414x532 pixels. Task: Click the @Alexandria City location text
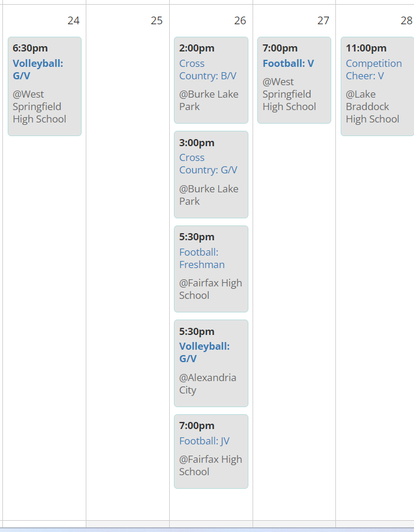[208, 383]
